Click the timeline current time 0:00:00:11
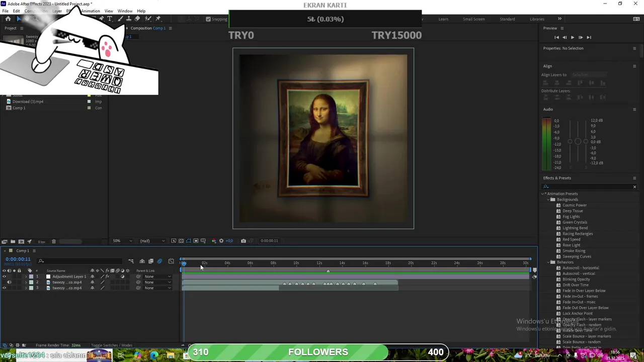 pyautogui.click(x=18, y=259)
